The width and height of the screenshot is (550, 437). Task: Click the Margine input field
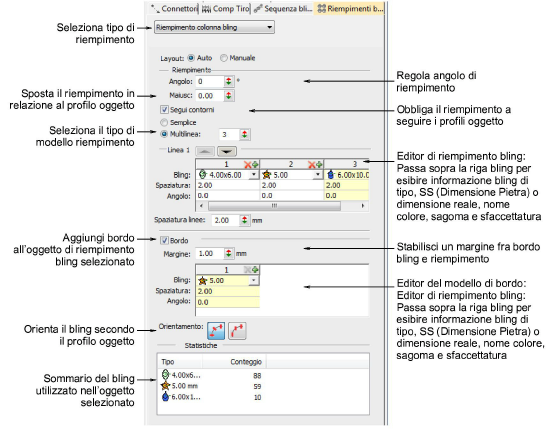pyautogui.click(x=209, y=254)
